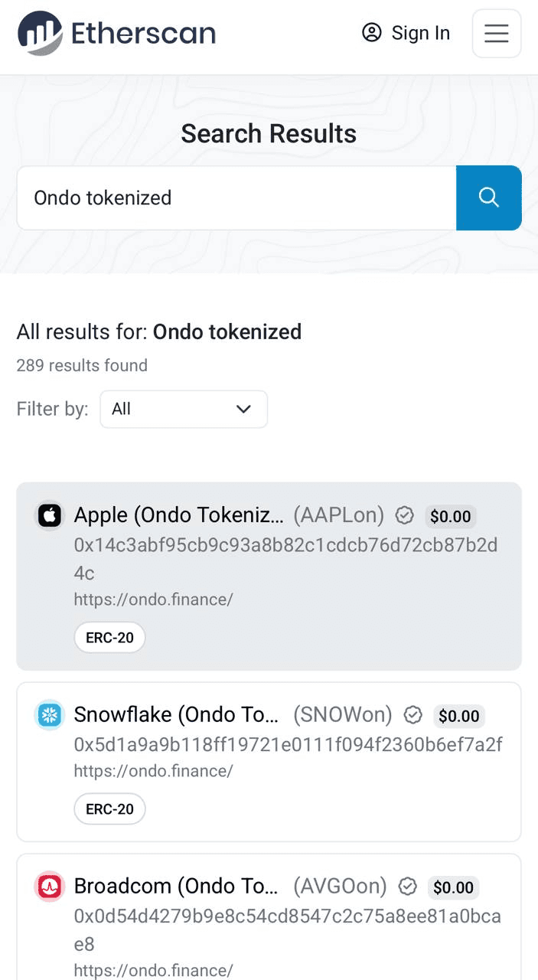Click ERC-20 tag under Snowflake result
Viewport: 538px width, 980px height.
pos(109,809)
